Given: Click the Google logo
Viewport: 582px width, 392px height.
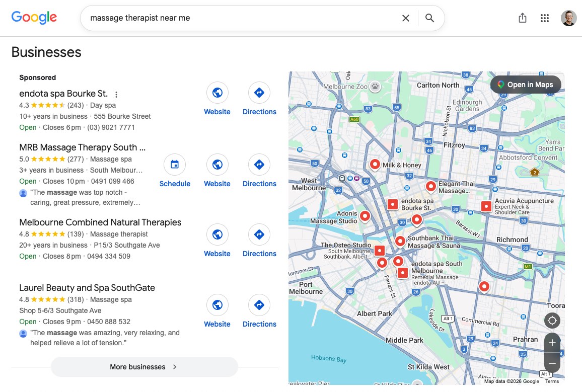Looking at the screenshot, I should [34, 18].
